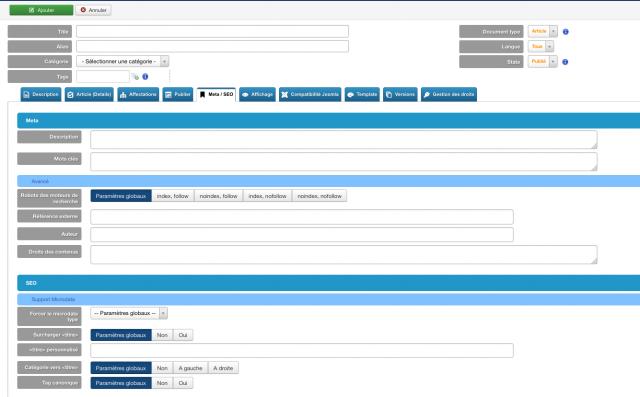Select the index, follow robots option

coord(173,196)
